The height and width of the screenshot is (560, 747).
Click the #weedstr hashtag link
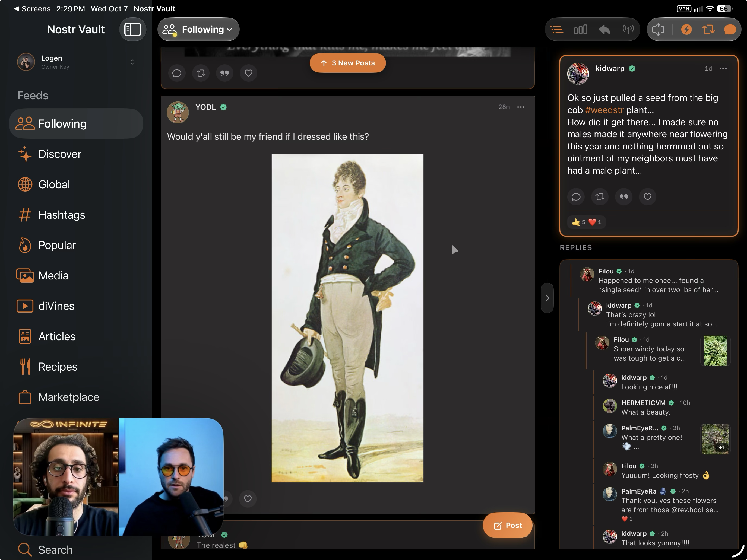[604, 110]
